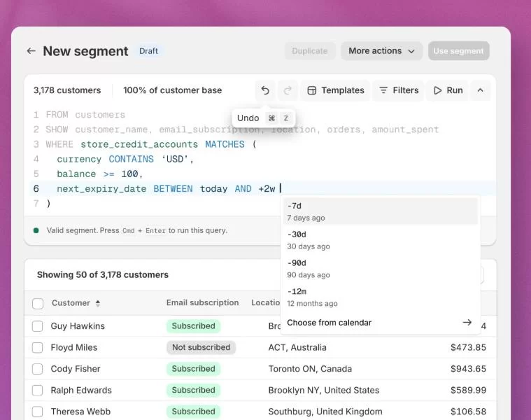Open the More actions dropdown
Viewport: 531px width, 420px height.
pyautogui.click(x=382, y=51)
